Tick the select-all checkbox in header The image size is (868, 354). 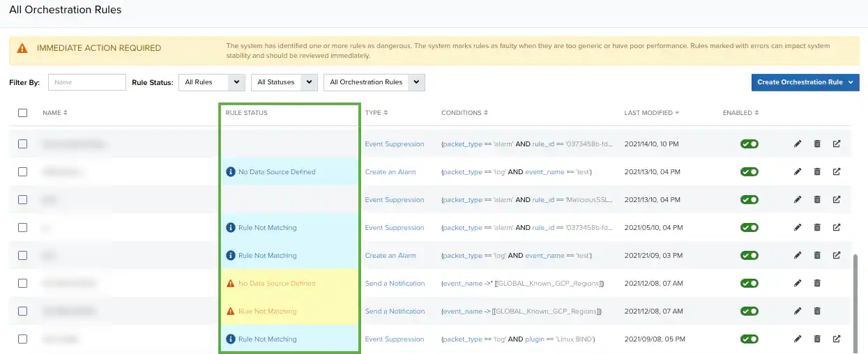[x=22, y=113]
